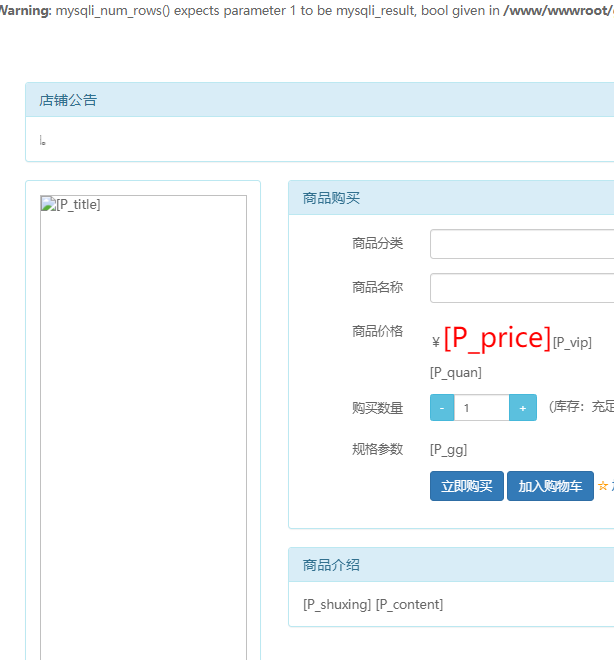
Task: Click the [P_gg] specification placeholder
Action: tap(448, 449)
